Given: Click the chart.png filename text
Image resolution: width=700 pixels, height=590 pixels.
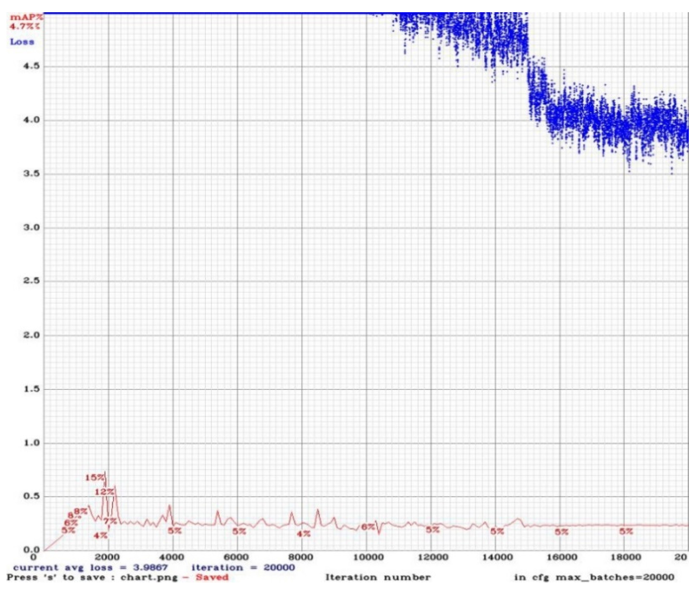Looking at the screenshot, I should tap(149, 577).
